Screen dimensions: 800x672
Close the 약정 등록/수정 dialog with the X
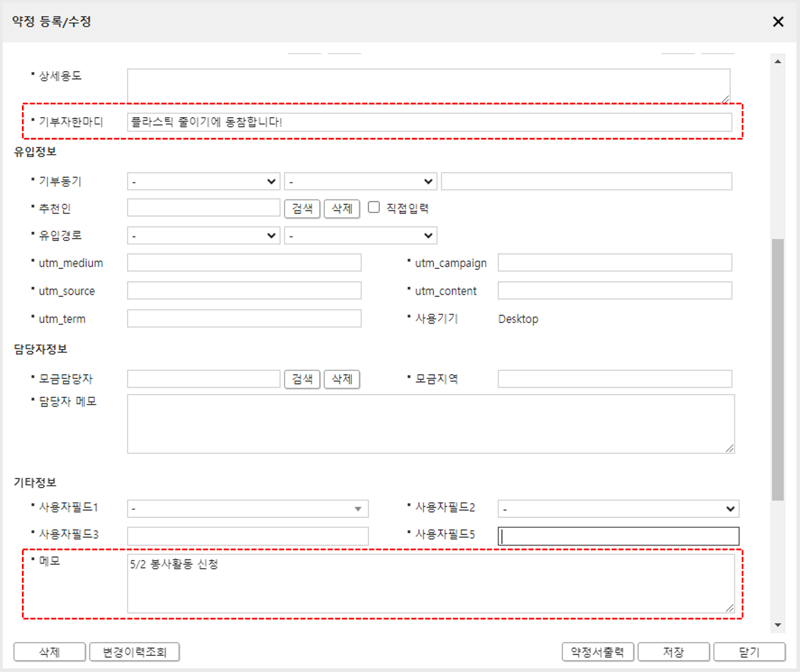[x=778, y=22]
